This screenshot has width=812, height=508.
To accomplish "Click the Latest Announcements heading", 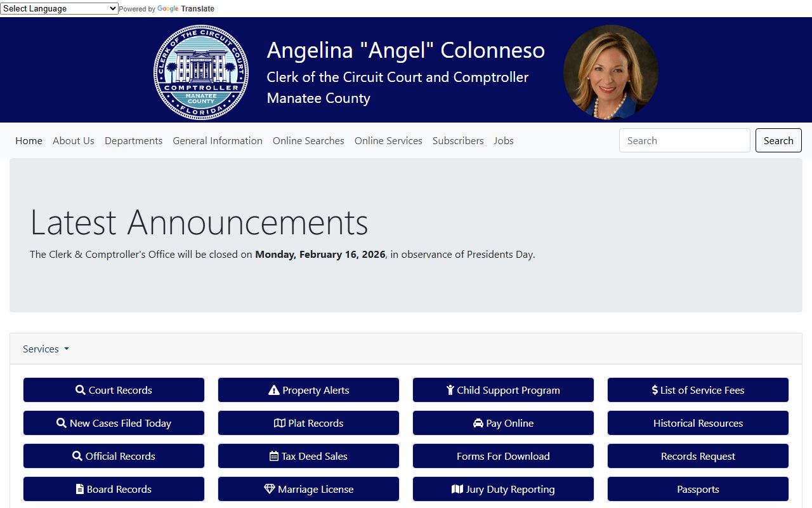I will (199, 222).
